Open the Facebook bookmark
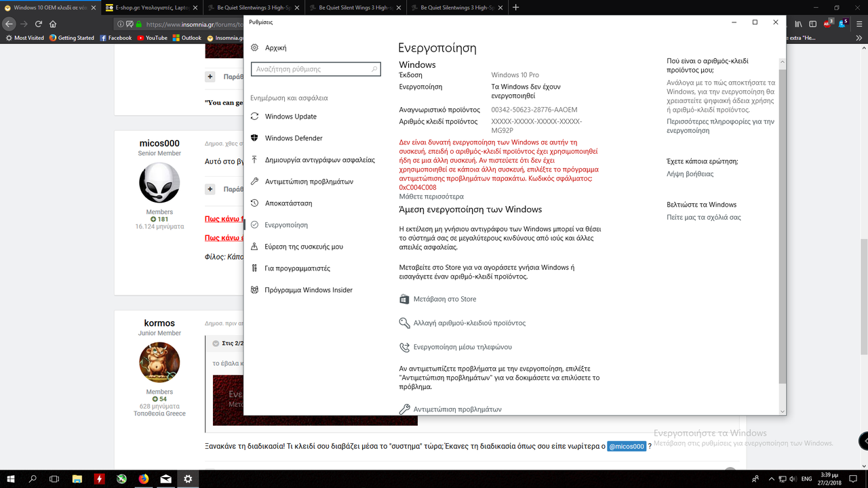Image resolution: width=868 pixels, height=488 pixels. 115,38
